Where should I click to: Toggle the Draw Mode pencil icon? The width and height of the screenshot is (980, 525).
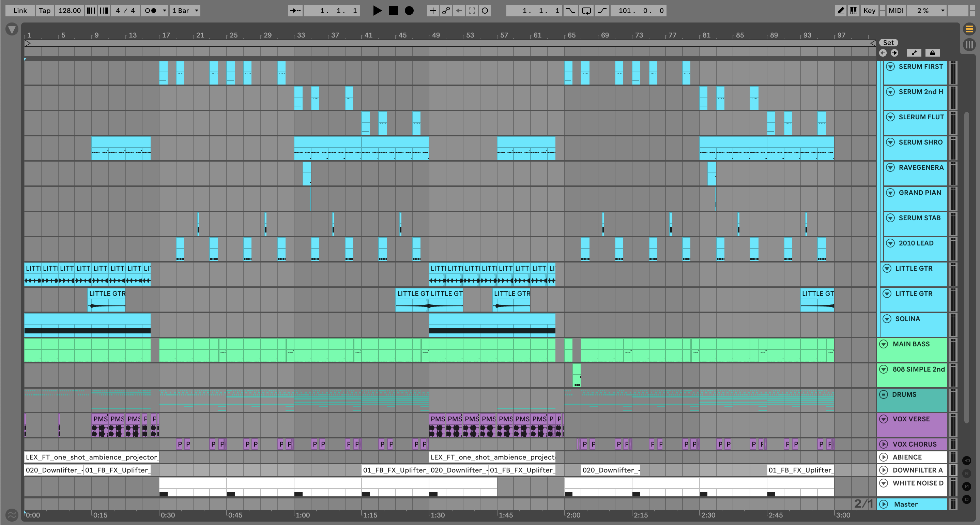click(x=840, y=11)
